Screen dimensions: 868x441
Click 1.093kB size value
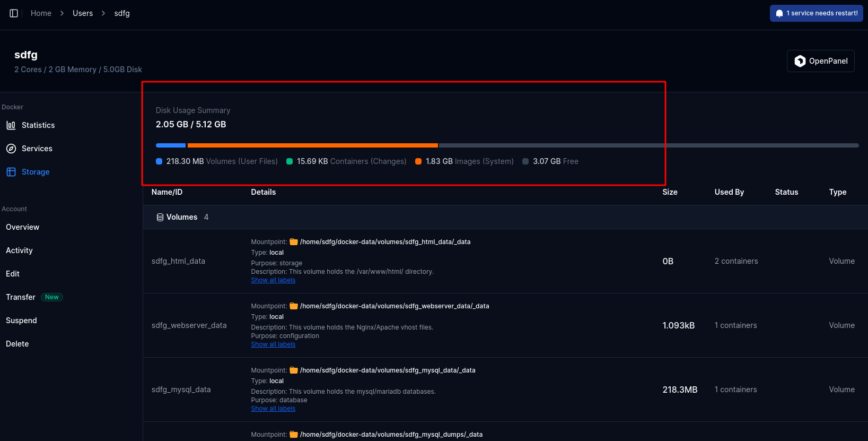(678, 325)
